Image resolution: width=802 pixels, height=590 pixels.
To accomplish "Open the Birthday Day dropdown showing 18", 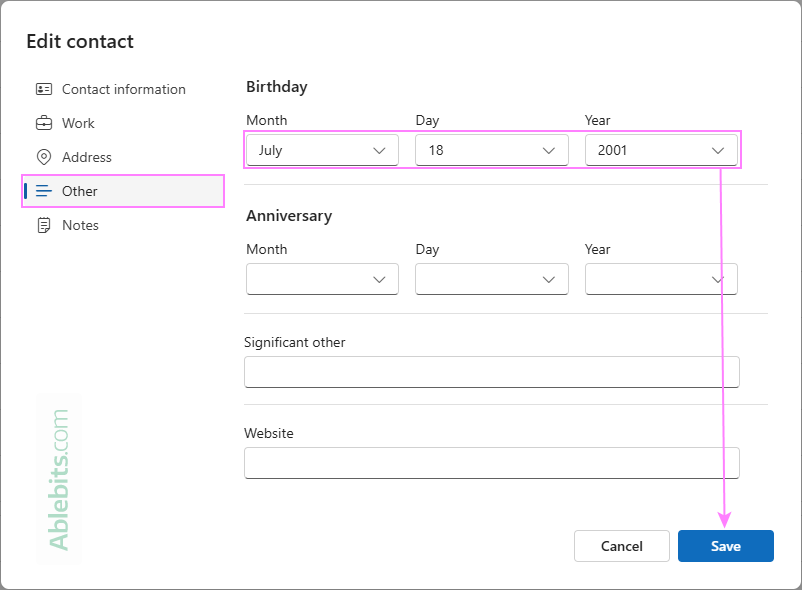I will [492, 150].
